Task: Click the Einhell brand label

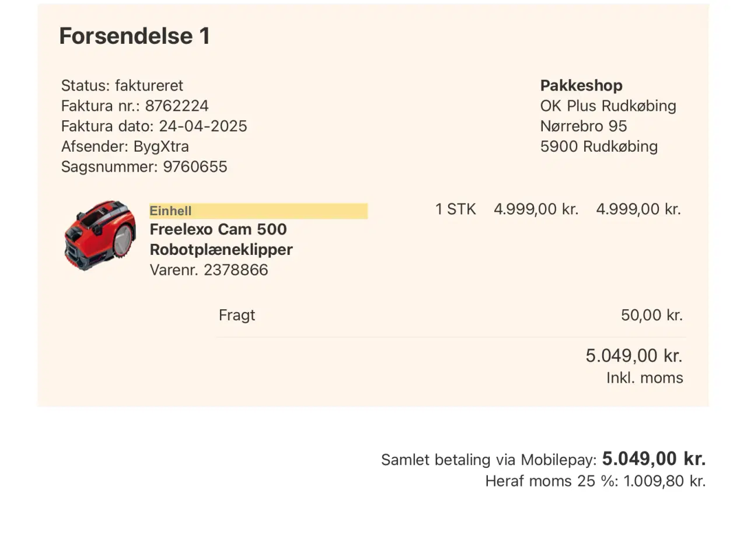Action: tap(170, 211)
